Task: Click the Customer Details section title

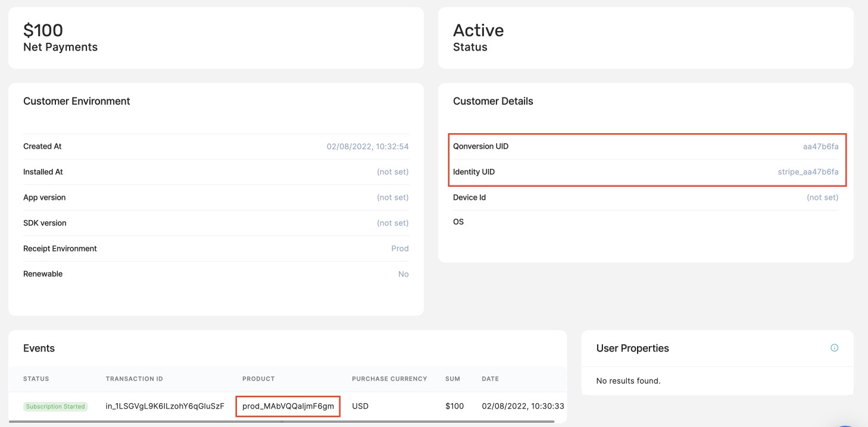Action: pos(493,101)
